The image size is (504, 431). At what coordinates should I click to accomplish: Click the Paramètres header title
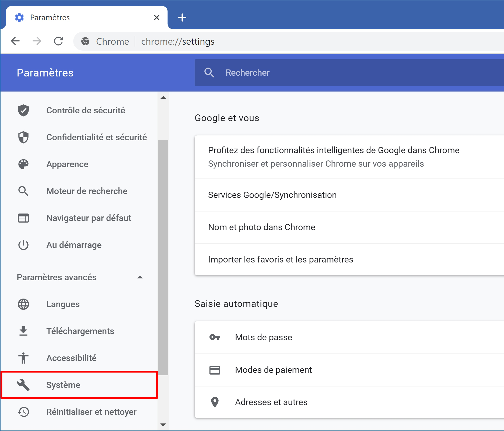pos(45,73)
